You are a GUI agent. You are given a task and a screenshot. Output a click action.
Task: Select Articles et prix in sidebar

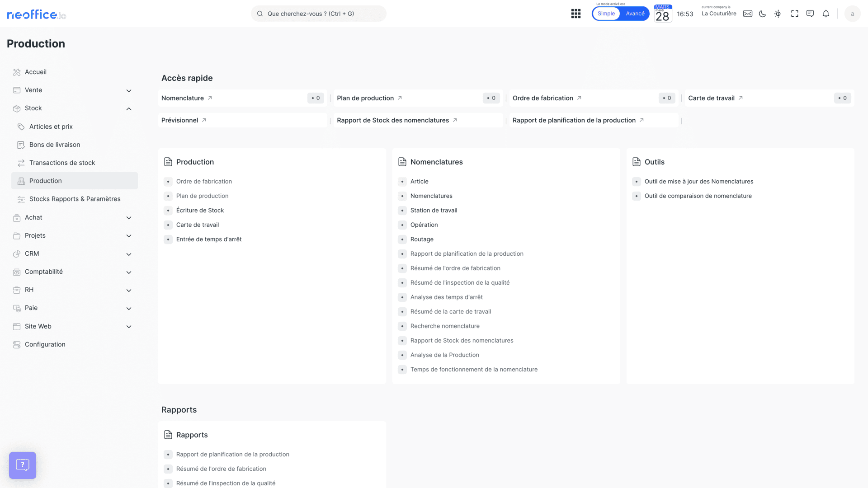51,127
